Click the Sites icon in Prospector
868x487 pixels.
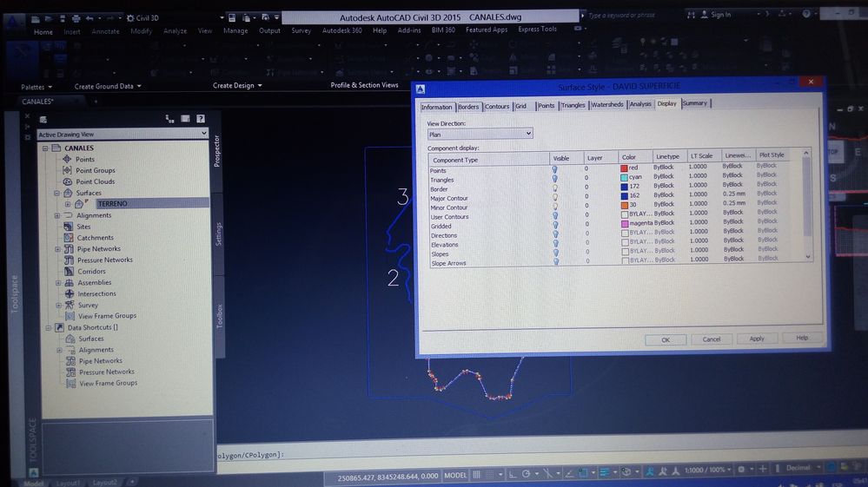tap(68, 227)
